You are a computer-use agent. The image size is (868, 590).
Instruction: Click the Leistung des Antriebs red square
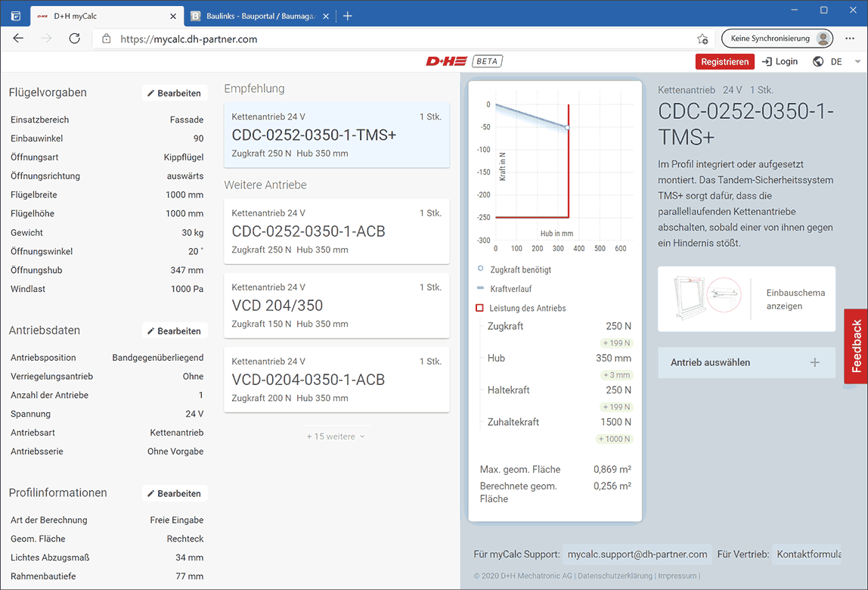tap(479, 308)
